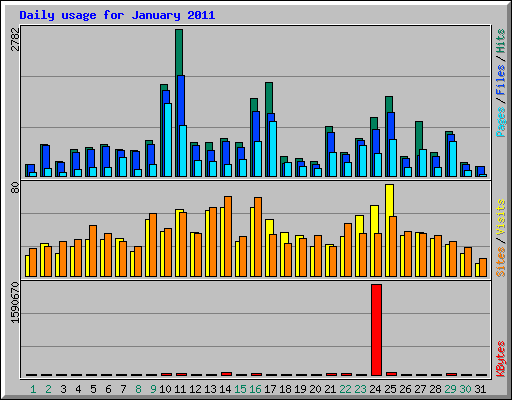The height and width of the screenshot is (400, 512).
Task: Click the orange Sites bar for day 14
Action: pos(228,236)
